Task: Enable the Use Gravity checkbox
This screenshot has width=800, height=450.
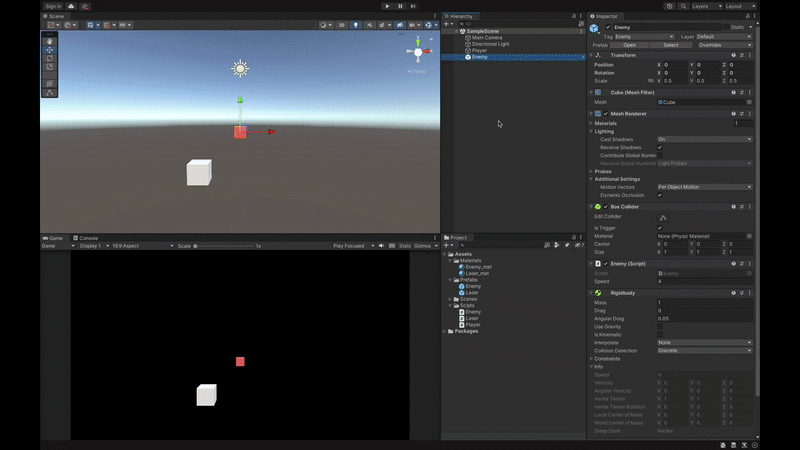Action: [660, 327]
